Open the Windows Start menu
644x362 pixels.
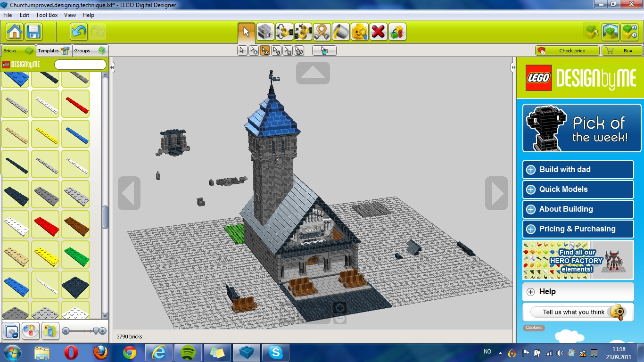point(12,352)
